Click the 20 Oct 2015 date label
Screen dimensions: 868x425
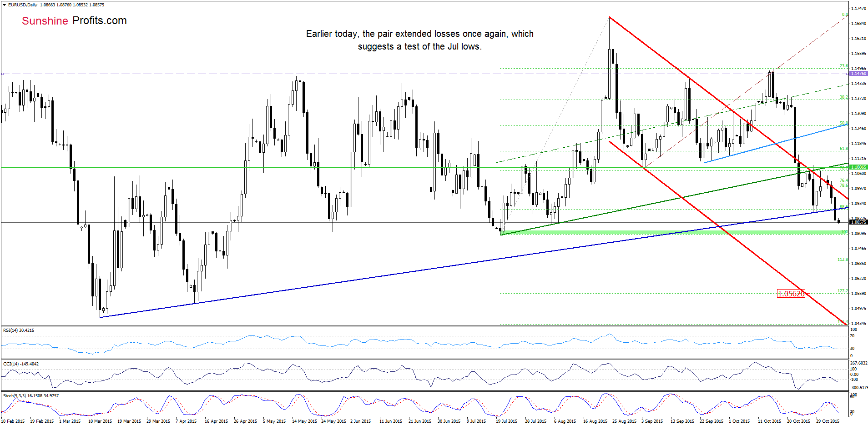point(798,421)
